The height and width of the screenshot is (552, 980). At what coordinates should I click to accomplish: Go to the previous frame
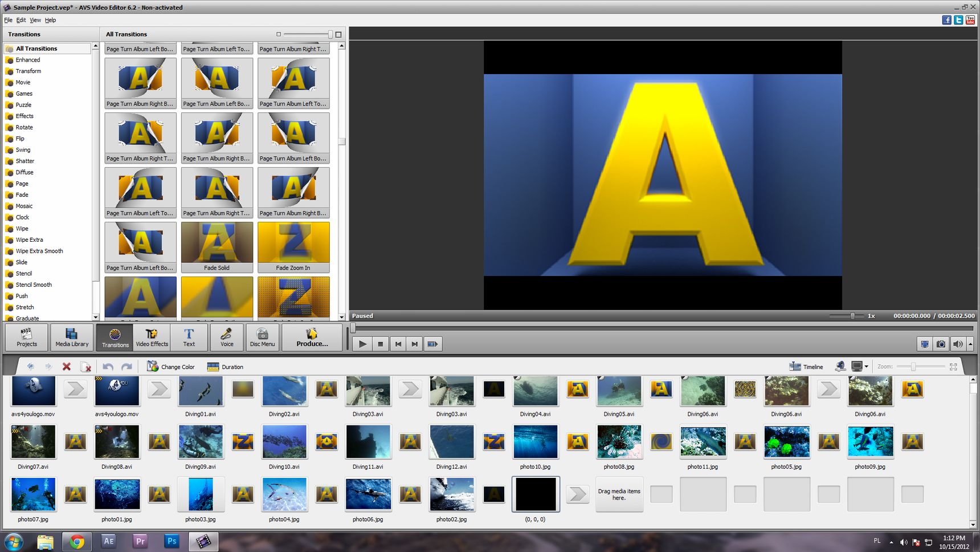pos(398,344)
